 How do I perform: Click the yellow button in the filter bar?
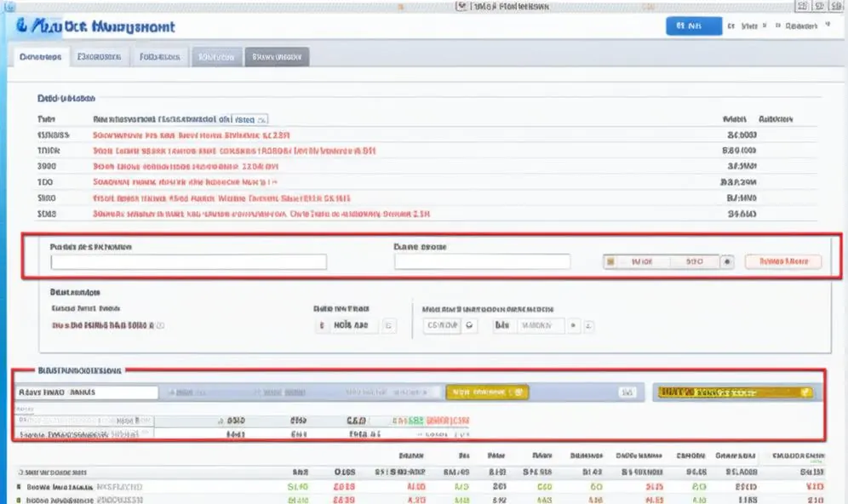487,392
